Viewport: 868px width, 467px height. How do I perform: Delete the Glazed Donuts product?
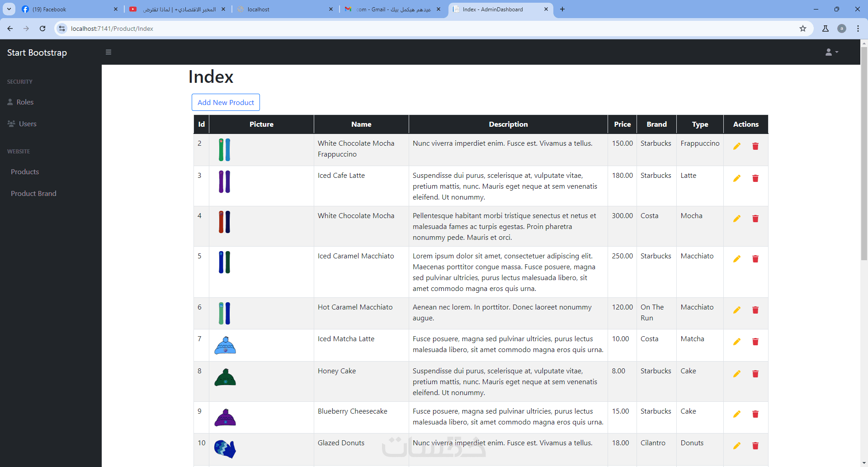755,446
